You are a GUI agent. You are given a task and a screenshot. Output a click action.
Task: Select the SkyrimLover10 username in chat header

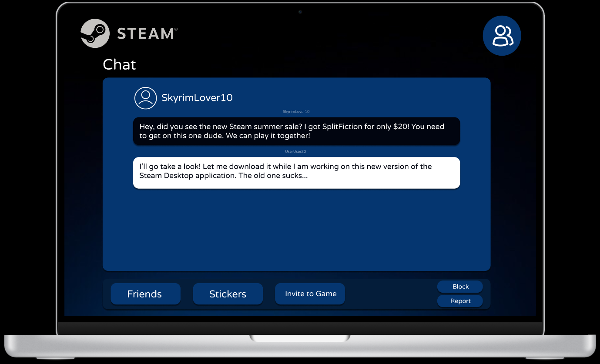click(197, 98)
